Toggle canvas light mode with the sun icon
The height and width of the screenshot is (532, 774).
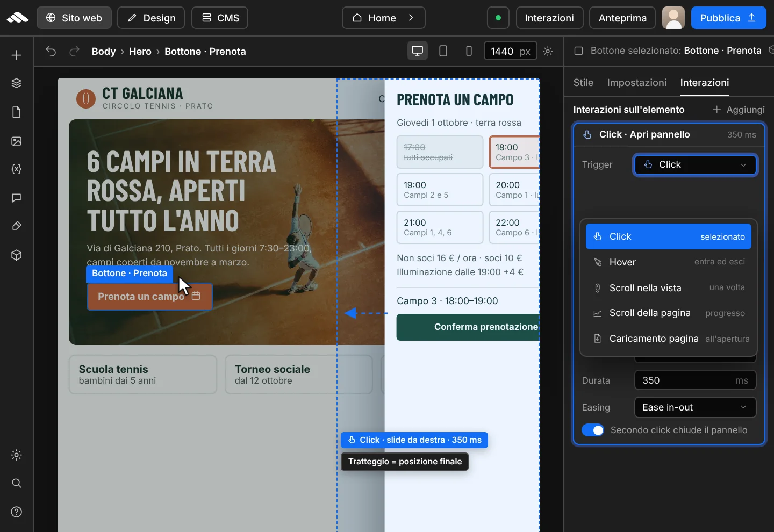[548, 51]
